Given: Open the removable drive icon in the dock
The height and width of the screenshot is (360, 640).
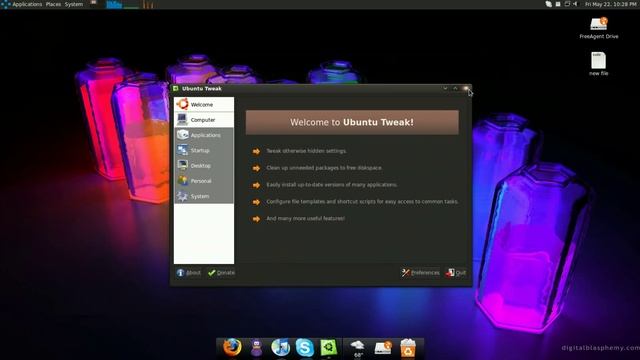Looking at the screenshot, I should point(383,348).
